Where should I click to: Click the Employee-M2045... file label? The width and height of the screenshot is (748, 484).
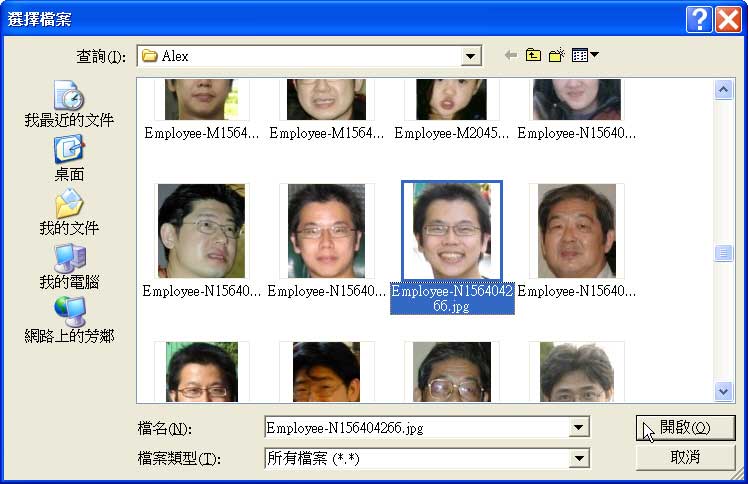451,133
